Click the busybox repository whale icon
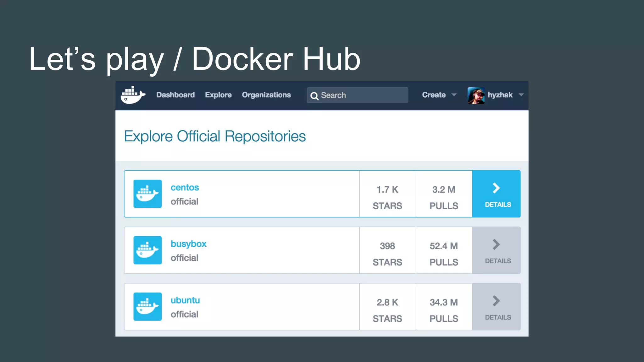Screen dimensions: 644x362 (x=147, y=250)
